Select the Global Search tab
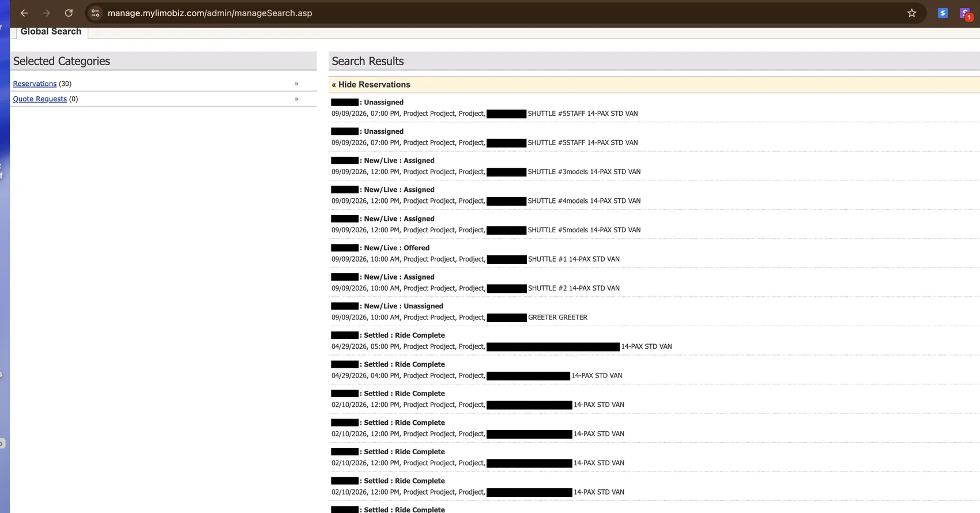The height and width of the screenshot is (513, 980). [x=51, y=31]
